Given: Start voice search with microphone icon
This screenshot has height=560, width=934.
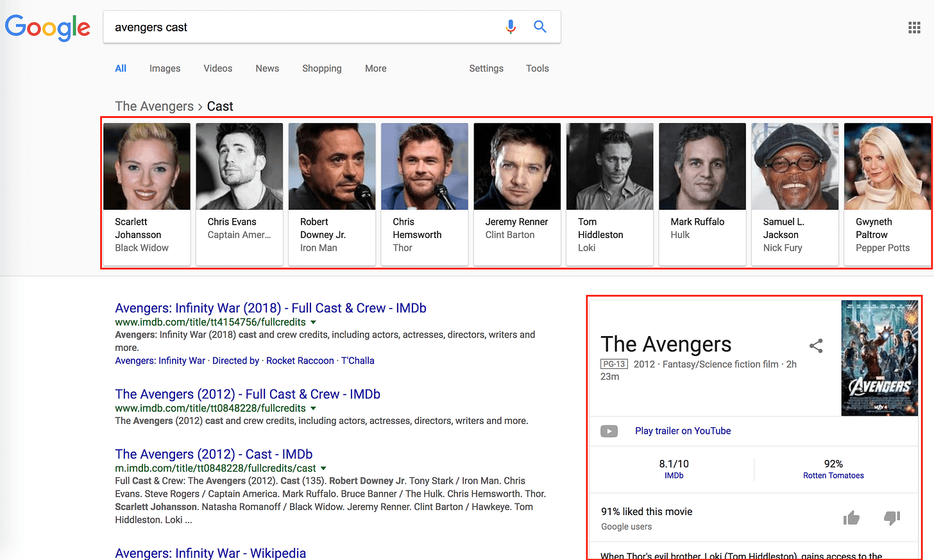Looking at the screenshot, I should tap(511, 27).
